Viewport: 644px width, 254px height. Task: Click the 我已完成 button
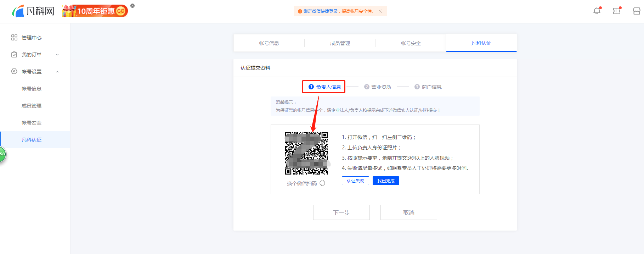pos(386,181)
